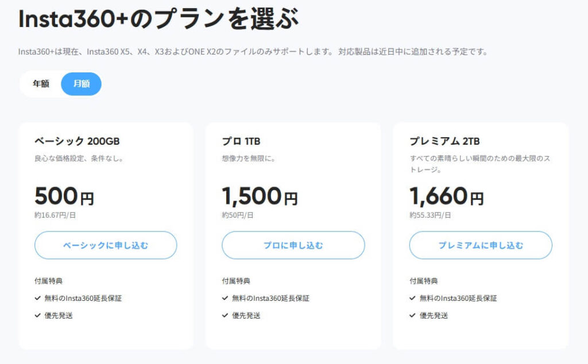Click プレミアムに申し込む button
The image size is (588, 364).
[481, 246]
